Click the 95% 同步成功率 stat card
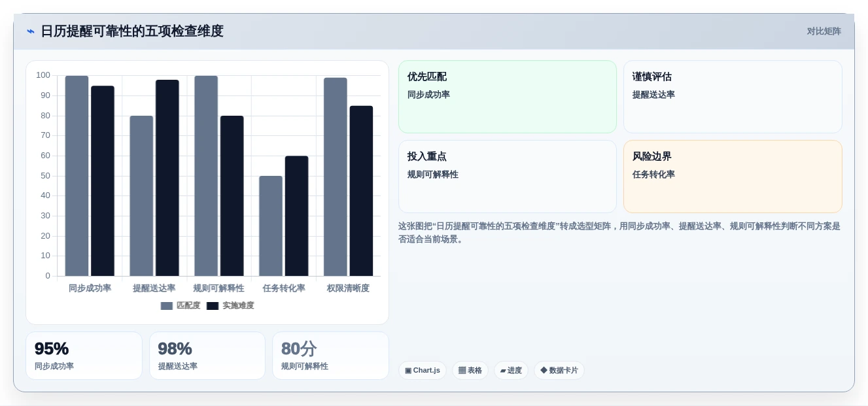The image size is (868, 406). click(84, 356)
